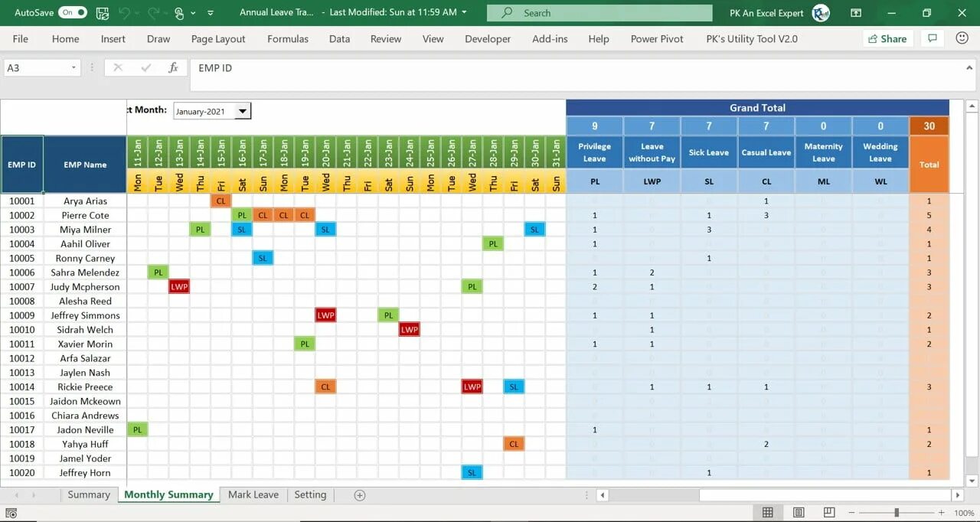Click the vertical scrollbar down arrow
980x522 pixels.
[972, 481]
